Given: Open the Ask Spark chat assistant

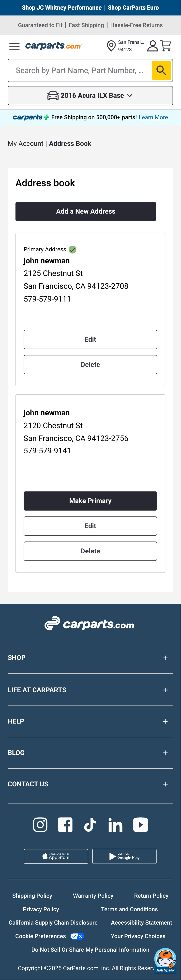Looking at the screenshot, I should (x=166, y=960).
